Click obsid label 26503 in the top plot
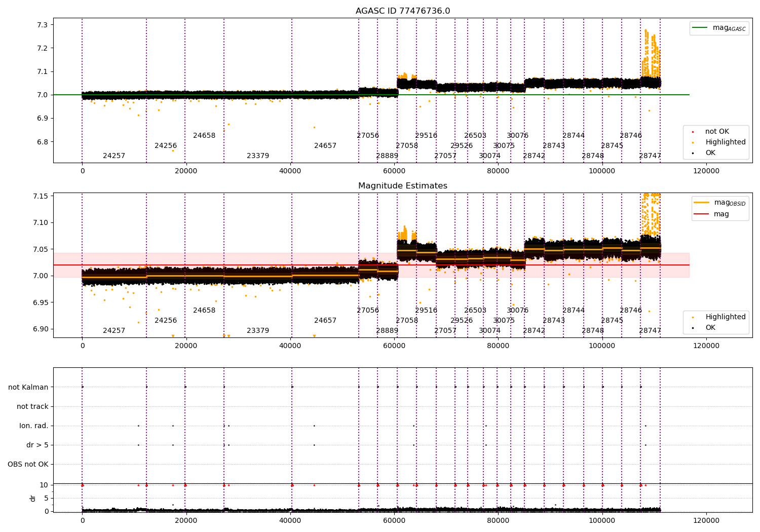This screenshot has width=760, height=532. 475,136
